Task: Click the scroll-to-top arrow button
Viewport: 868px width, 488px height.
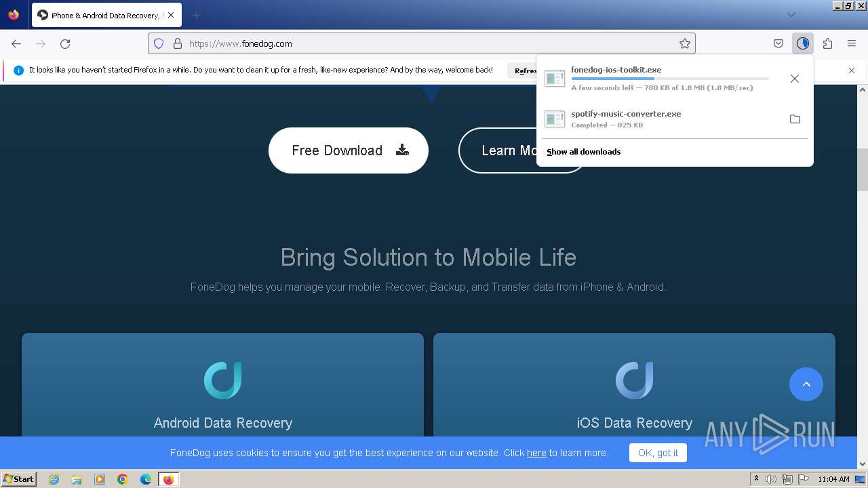Action: pos(806,384)
